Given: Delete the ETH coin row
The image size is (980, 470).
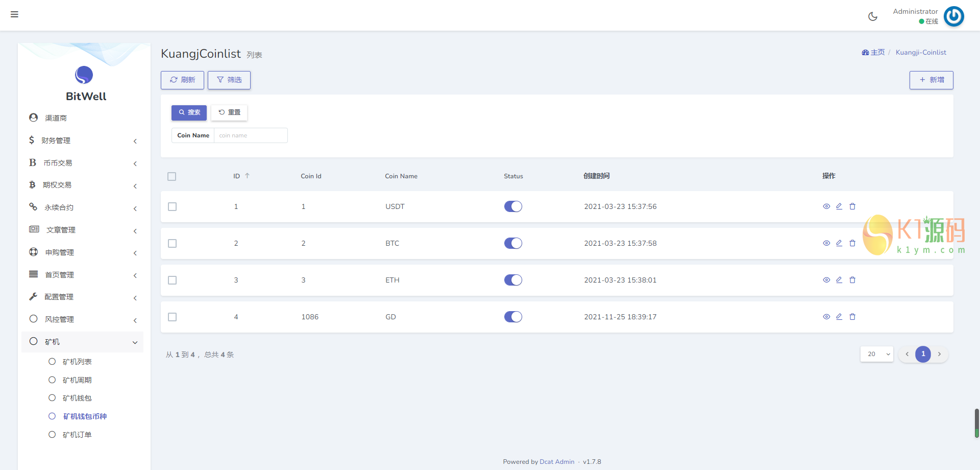Looking at the screenshot, I should tap(852, 280).
